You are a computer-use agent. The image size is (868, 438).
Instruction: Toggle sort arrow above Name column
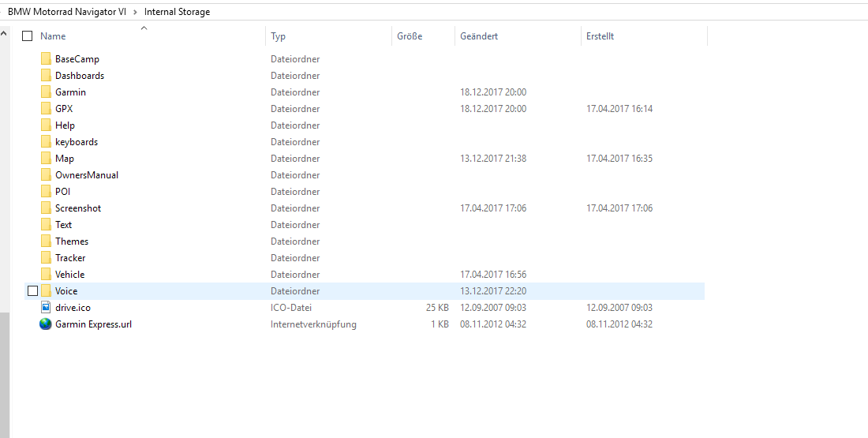point(144,28)
